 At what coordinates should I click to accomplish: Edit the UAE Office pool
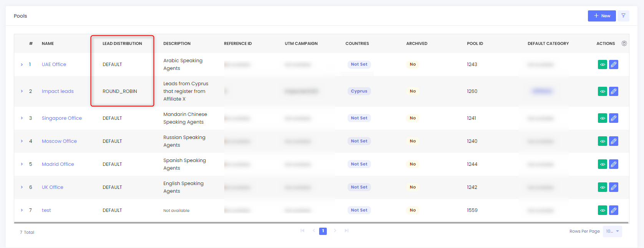[613, 64]
